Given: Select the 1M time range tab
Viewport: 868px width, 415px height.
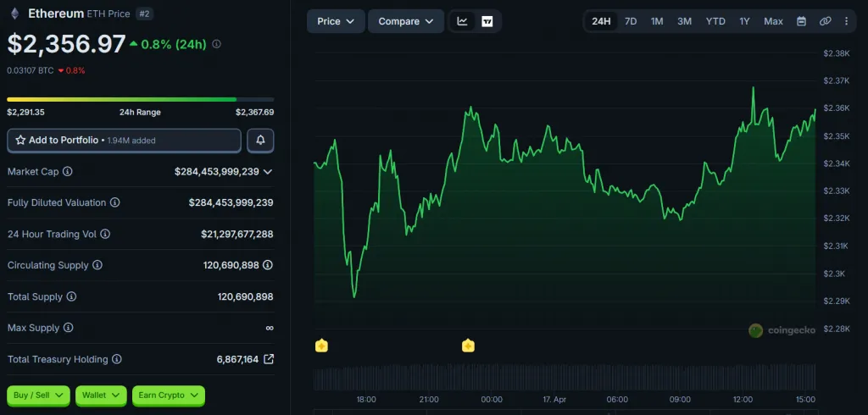Looking at the screenshot, I should tap(657, 21).
